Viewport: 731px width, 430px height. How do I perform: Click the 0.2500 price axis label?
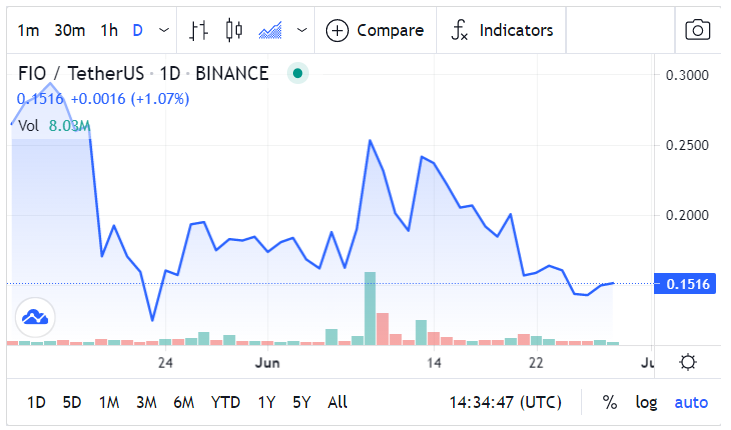pyautogui.click(x=687, y=145)
